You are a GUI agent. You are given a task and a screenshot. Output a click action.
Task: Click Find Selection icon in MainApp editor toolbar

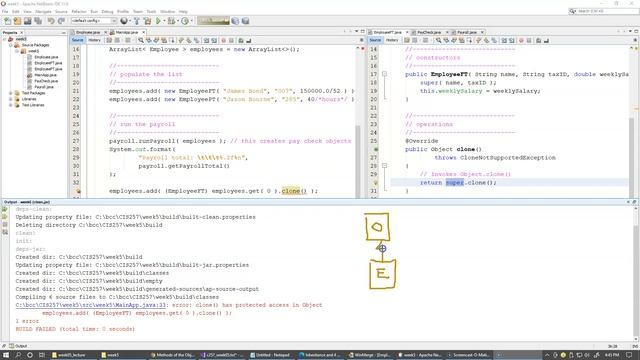[x=141, y=40]
